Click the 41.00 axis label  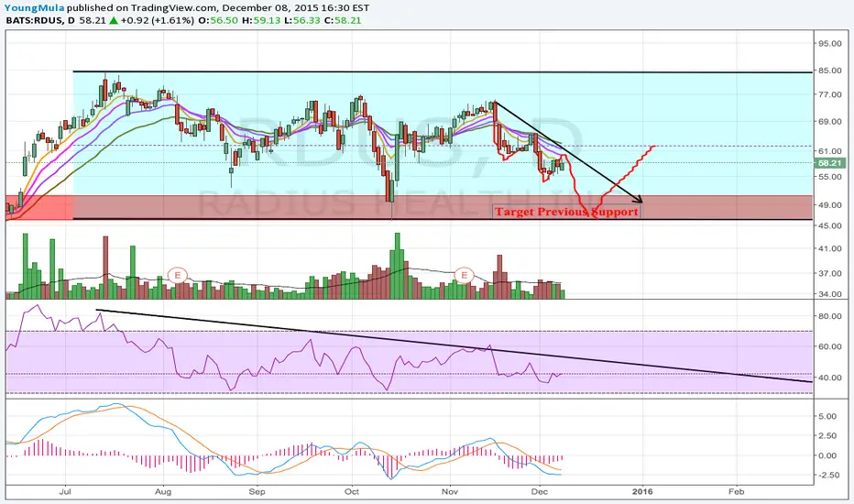pyautogui.click(x=830, y=248)
